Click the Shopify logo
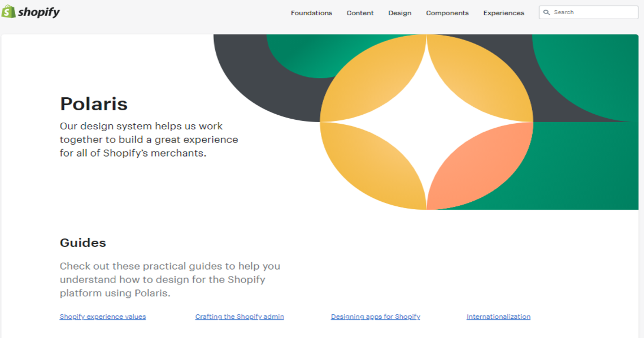Screen dimensions: 644x338 tap(31, 12)
